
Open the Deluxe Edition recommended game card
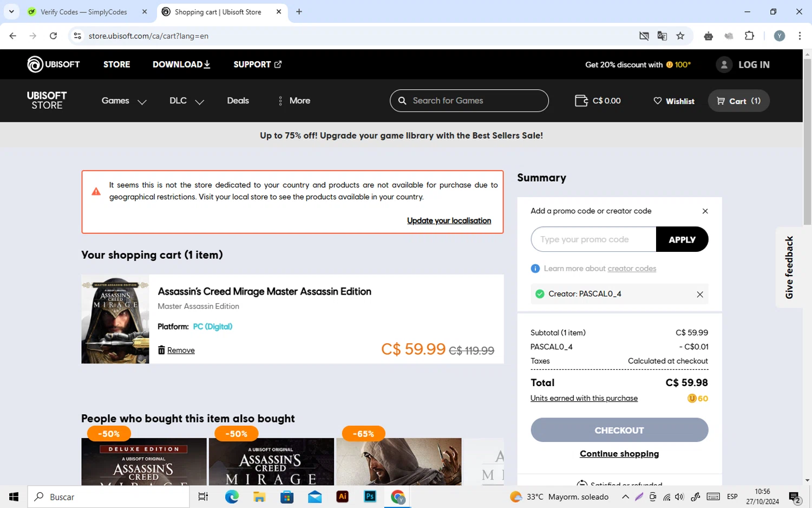tap(144, 461)
